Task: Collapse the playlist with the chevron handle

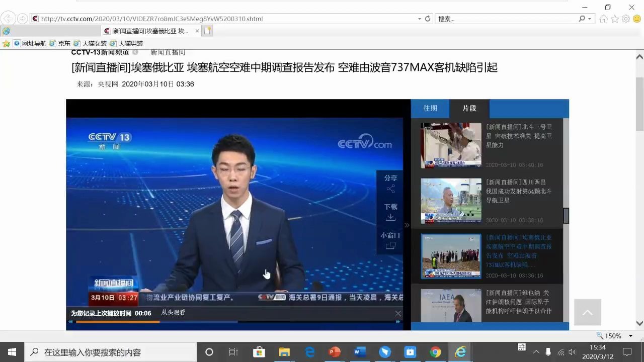Action: [407, 225]
